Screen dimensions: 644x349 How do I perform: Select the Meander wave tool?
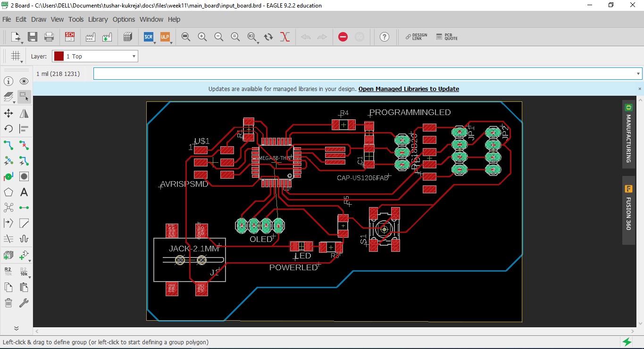(24, 239)
